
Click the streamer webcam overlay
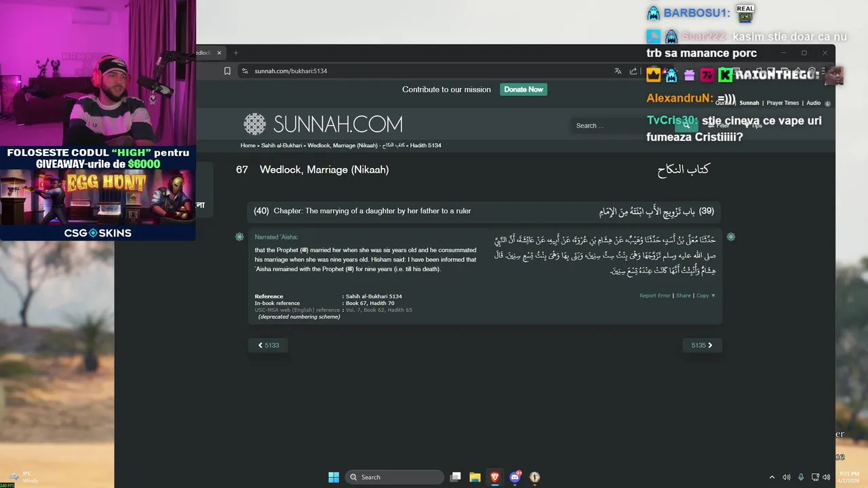coord(98,73)
